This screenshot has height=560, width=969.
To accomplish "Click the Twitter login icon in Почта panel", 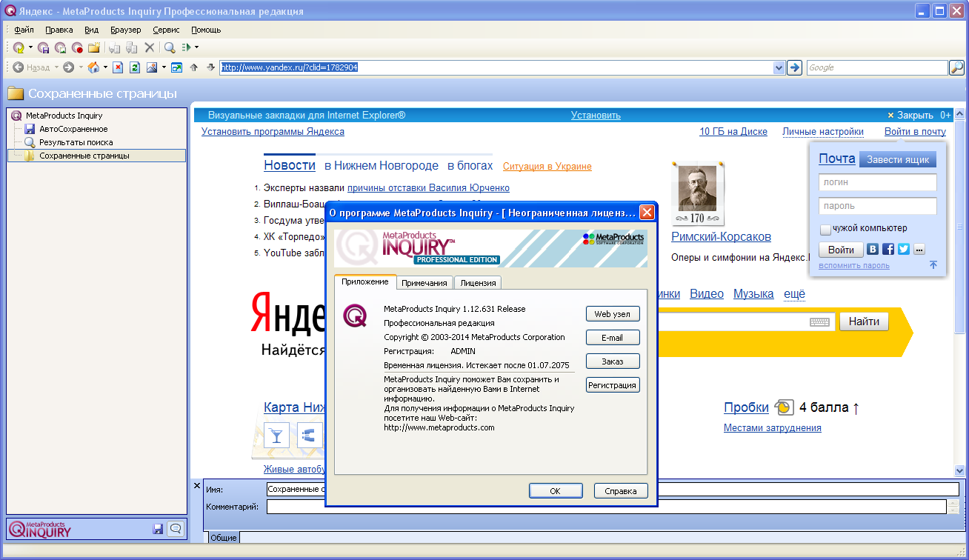I will click(x=904, y=250).
